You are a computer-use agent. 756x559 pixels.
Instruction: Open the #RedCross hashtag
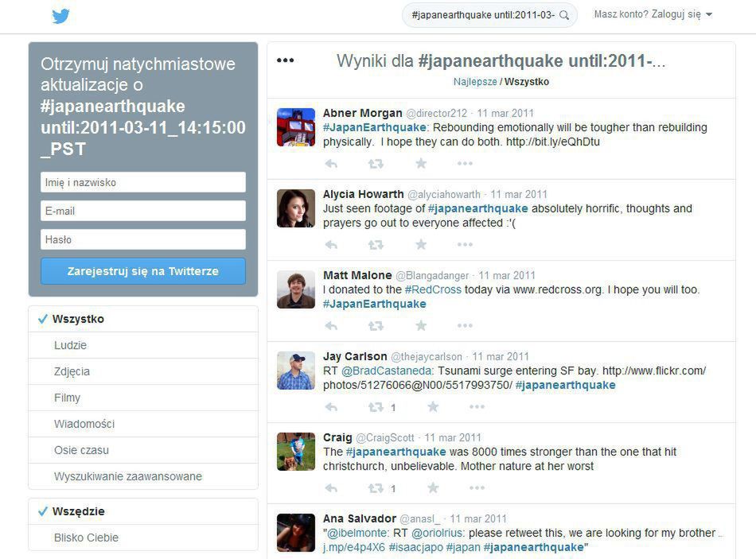coord(433,289)
